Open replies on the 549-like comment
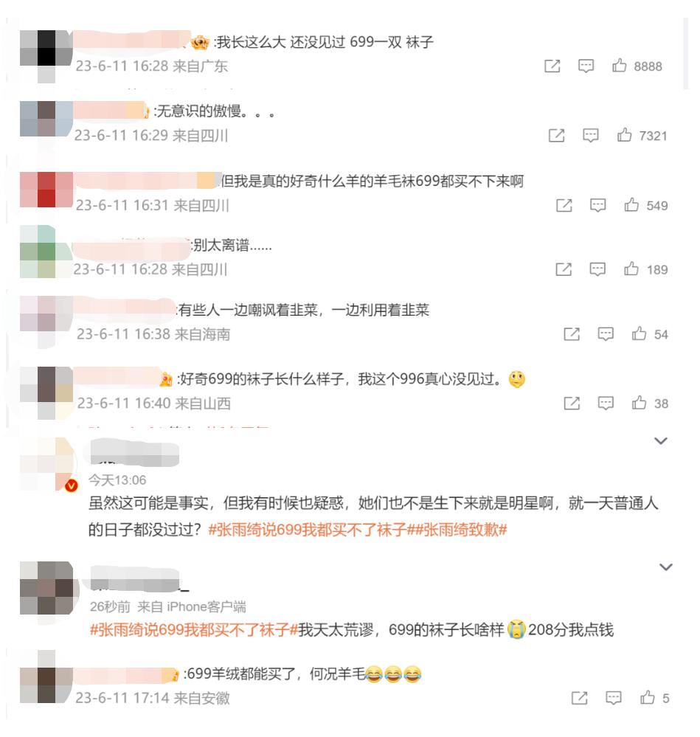The image size is (700, 737). click(x=597, y=205)
